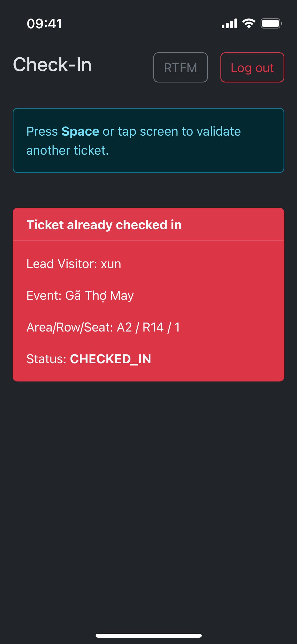Screen dimensions: 297x644
Task: Click the seat value "A2 / R14 / 1"
Action: (148, 327)
